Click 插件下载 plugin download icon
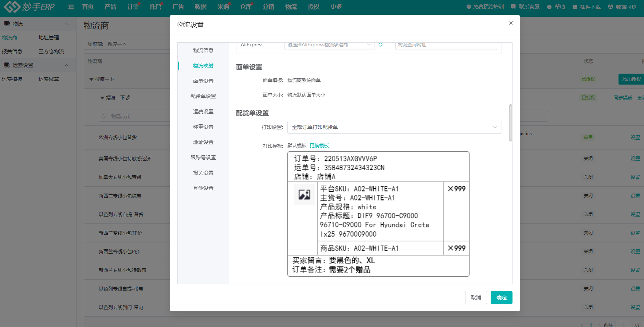 [x=575, y=7]
